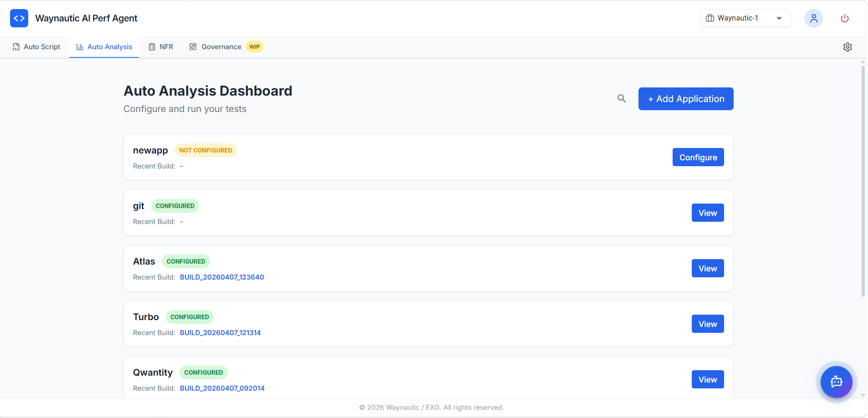This screenshot has width=868, height=418.
Task: Open Qwantity's BUILD_20260407_092014 build link
Action: tap(222, 388)
